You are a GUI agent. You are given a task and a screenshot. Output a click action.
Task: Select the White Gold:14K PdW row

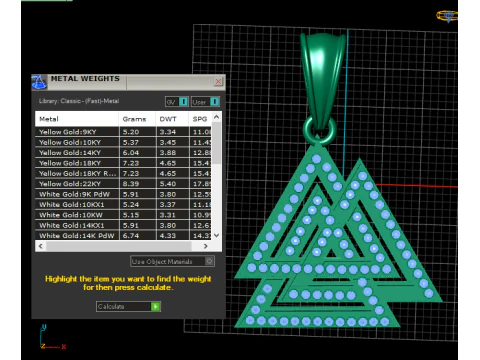point(123,235)
